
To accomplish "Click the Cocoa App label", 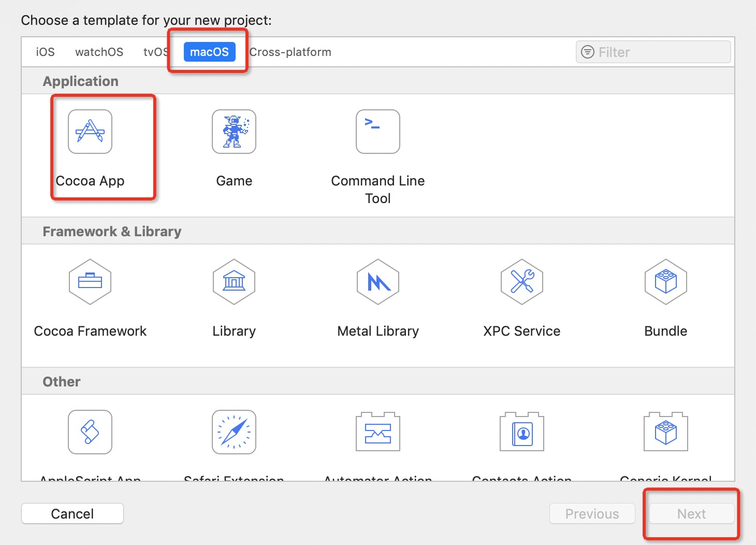I will 90,181.
